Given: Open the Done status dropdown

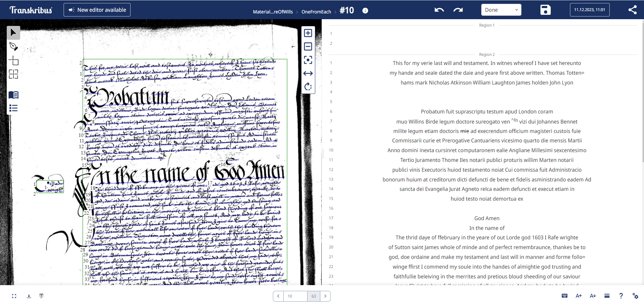Looking at the screenshot, I should click(x=501, y=10).
